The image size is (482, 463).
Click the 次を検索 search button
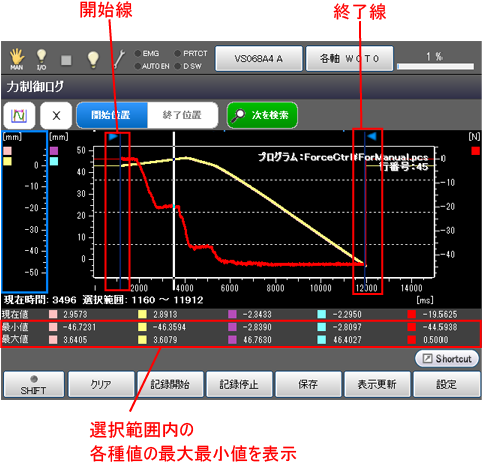[x=262, y=115]
